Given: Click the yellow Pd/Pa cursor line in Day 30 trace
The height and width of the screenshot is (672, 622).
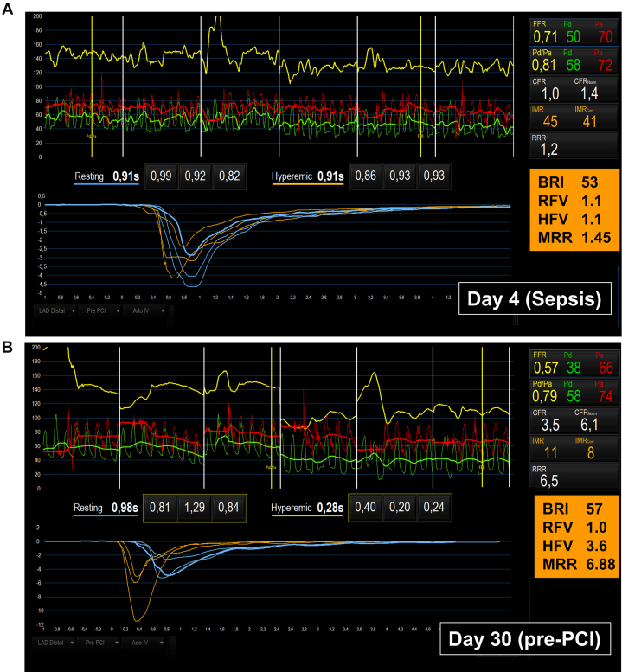Looking at the screenshot, I should [x=272, y=418].
